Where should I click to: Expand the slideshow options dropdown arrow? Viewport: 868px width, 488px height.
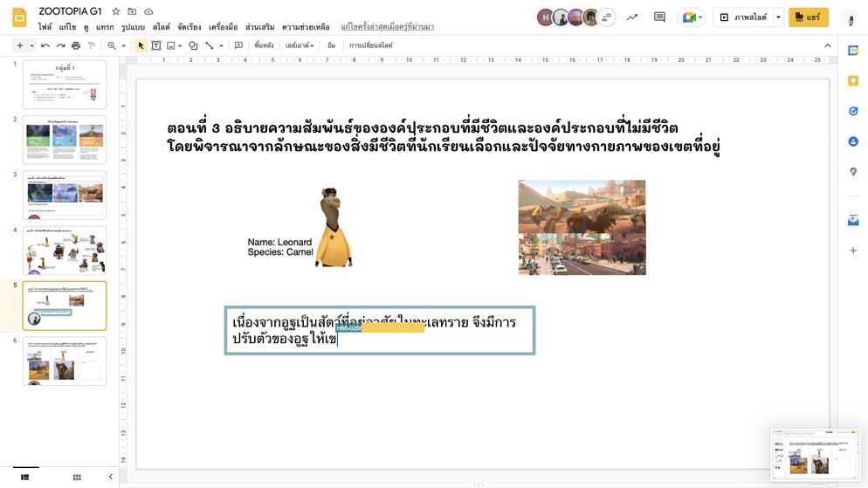tap(778, 17)
